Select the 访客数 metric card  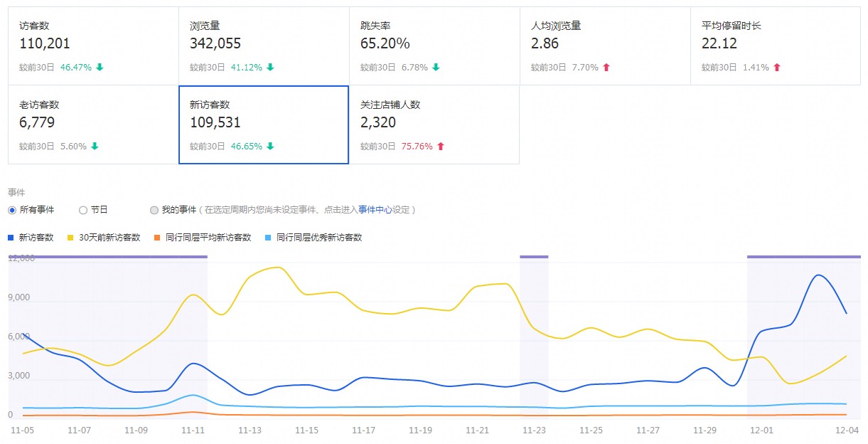coord(93,46)
